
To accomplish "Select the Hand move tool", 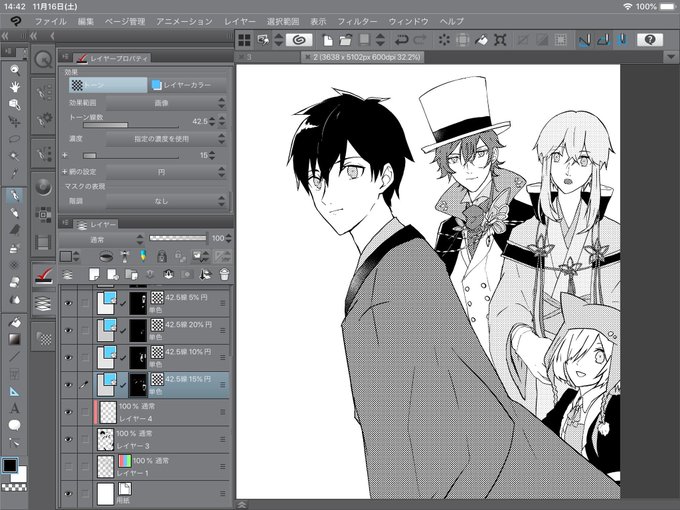I will [14, 87].
